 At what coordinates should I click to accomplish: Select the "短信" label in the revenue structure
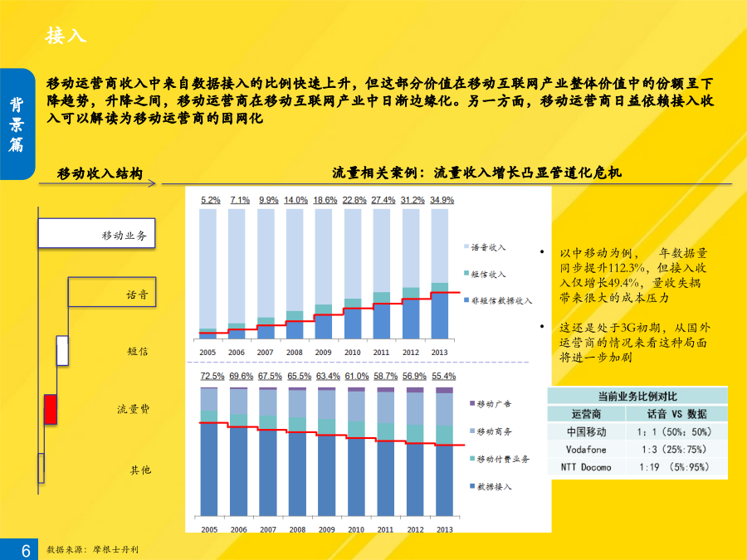[x=138, y=352]
